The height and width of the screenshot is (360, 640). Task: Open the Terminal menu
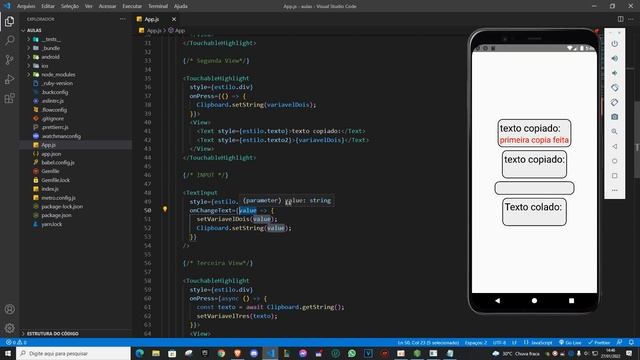tap(158, 6)
